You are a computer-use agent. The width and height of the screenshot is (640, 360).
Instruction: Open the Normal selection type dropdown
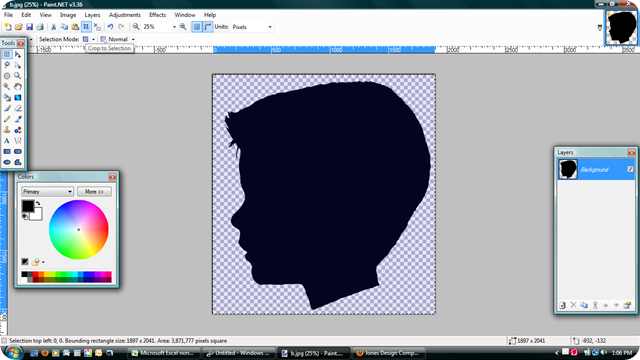coord(133,39)
